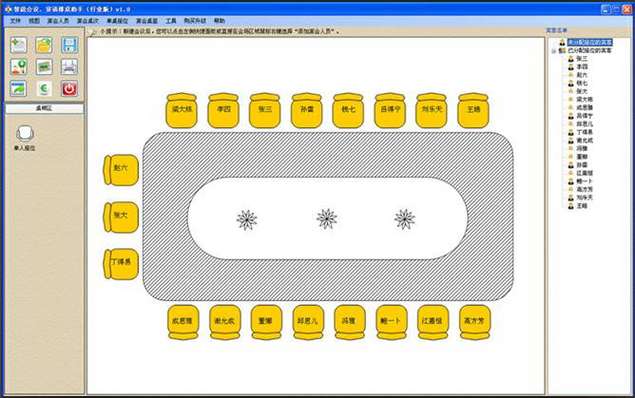This screenshot has height=398, width=635.
Task: Select the highlighted unassigned guests tree node
Action: coord(589,42)
